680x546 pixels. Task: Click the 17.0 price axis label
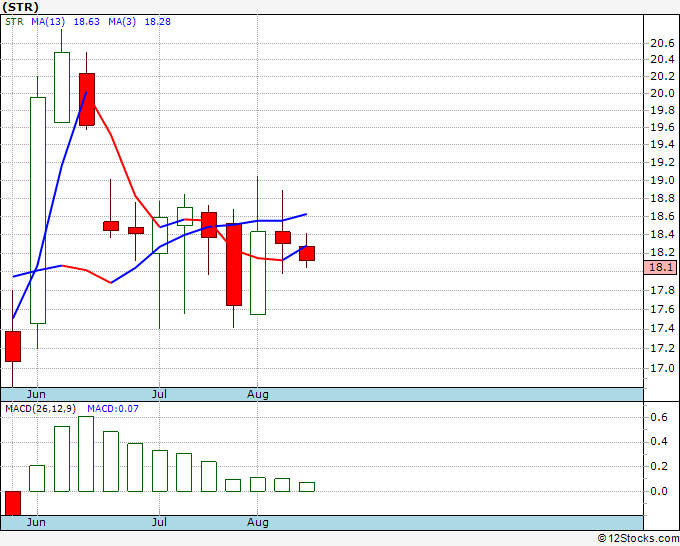point(662,368)
